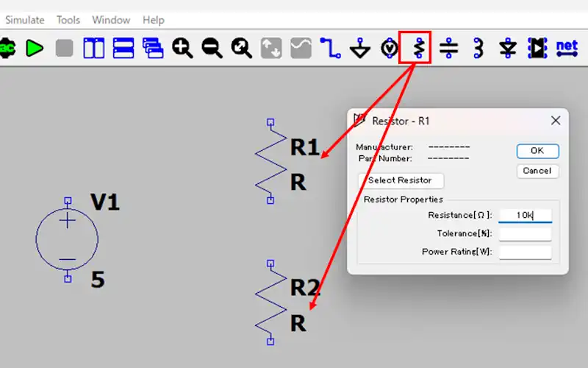The image size is (588, 368).
Task: Click the Select Resistor button
Action: 401,180
